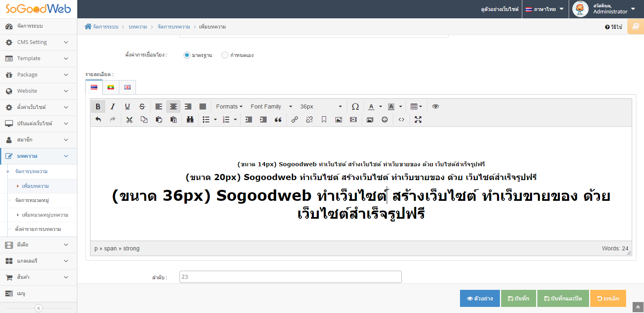Click the บันทึกและปิด button
The width and height of the screenshot is (644, 313).
(x=563, y=298)
